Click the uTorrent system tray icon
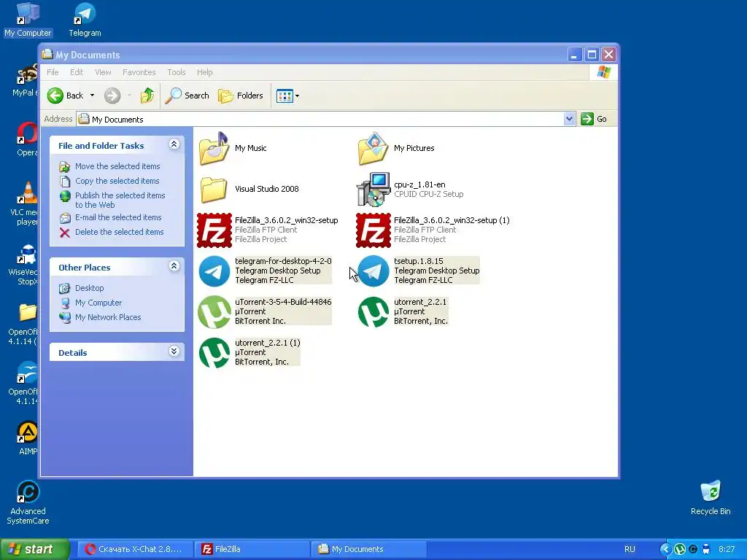The width and height of the screenshot is (747, 560). click(x=680, y=549)
